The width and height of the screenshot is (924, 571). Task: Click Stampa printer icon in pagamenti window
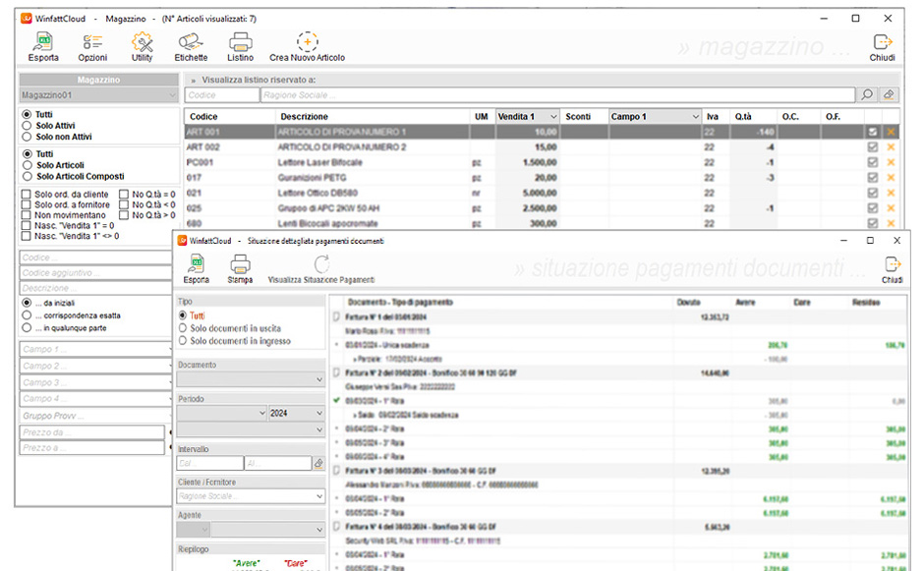pos(240,264)
